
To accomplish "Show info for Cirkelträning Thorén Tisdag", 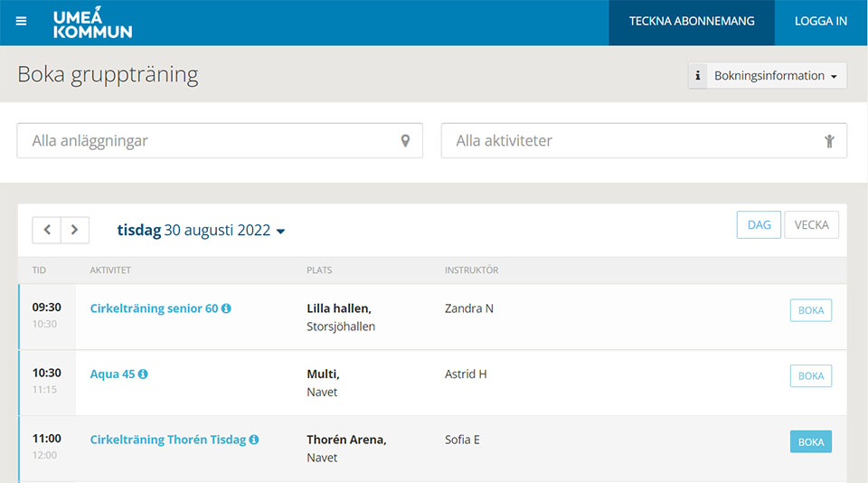I will [253, 440].
